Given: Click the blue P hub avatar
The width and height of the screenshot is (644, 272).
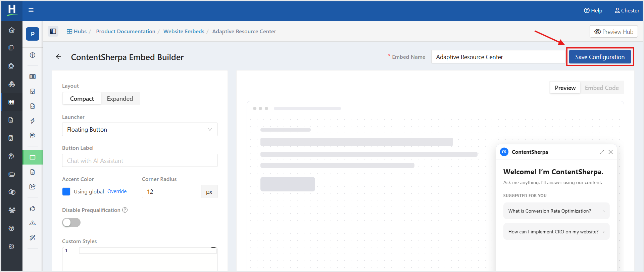Looking at the screenshot, I should [x=33, y=34].
